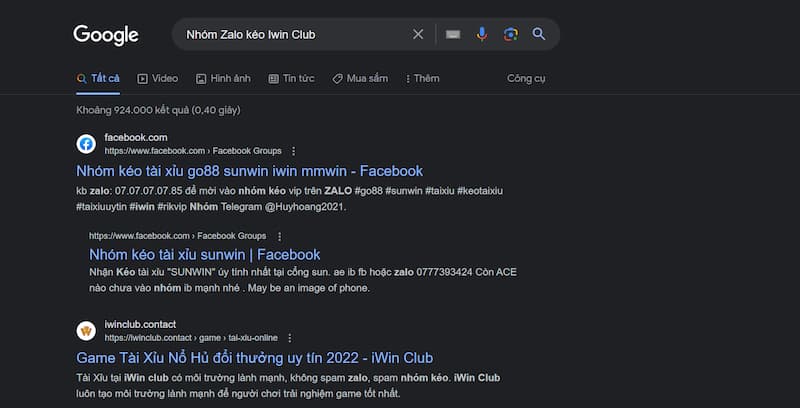Expand the Thêm more filters menu
This screenshot has height=408, width=800.
422,78
